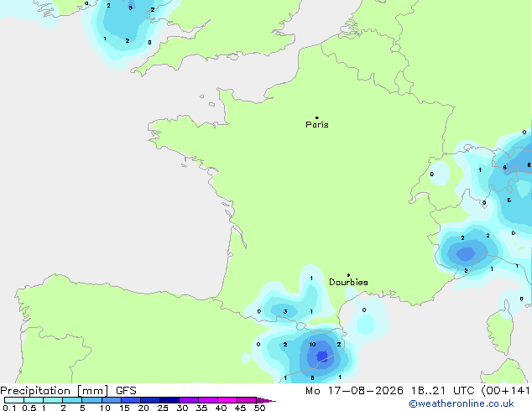Click the '18..21 UTC' time text
The height and width of the screenshot is (411, 532).
point(442,391)
